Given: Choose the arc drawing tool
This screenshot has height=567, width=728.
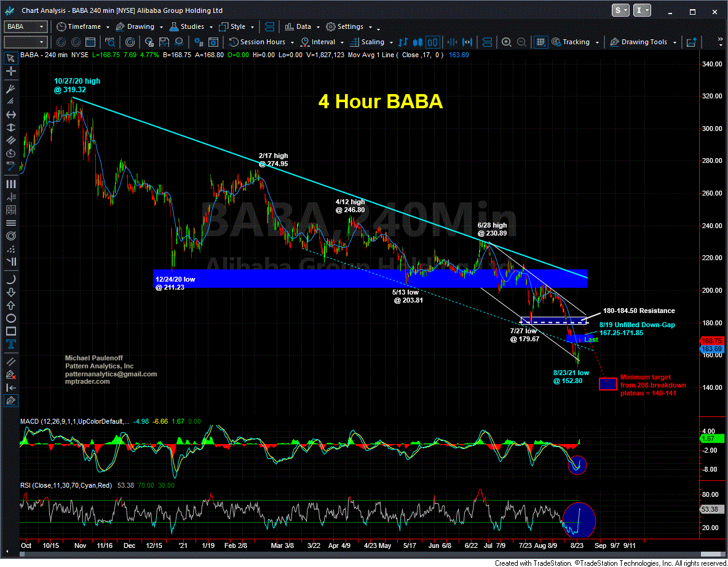Looking at the screenshot, I should coord(10,279).
